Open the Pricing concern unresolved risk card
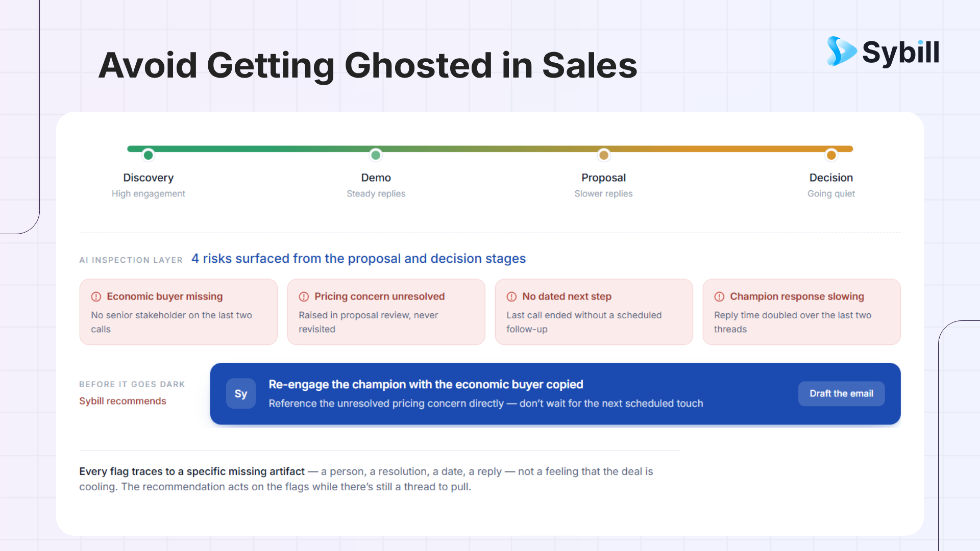980x551 pixels. [x=386, y=312]
